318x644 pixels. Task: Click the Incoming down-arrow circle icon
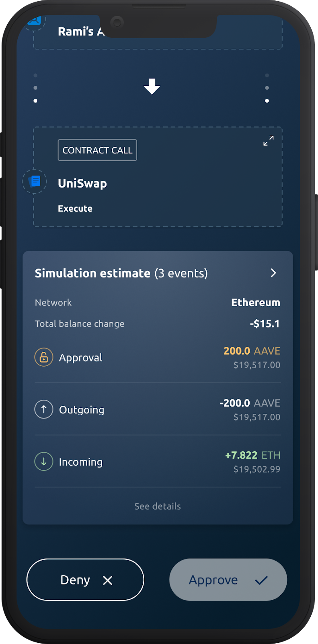pyautogui.click(x=44, y=462)
